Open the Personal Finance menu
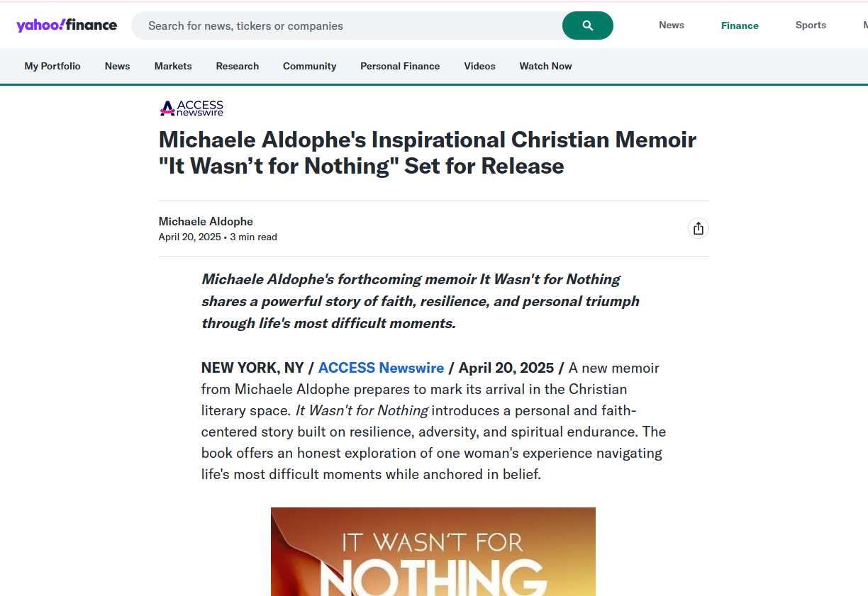Viewport: 868px width, 596px height. tap(400, 66)
